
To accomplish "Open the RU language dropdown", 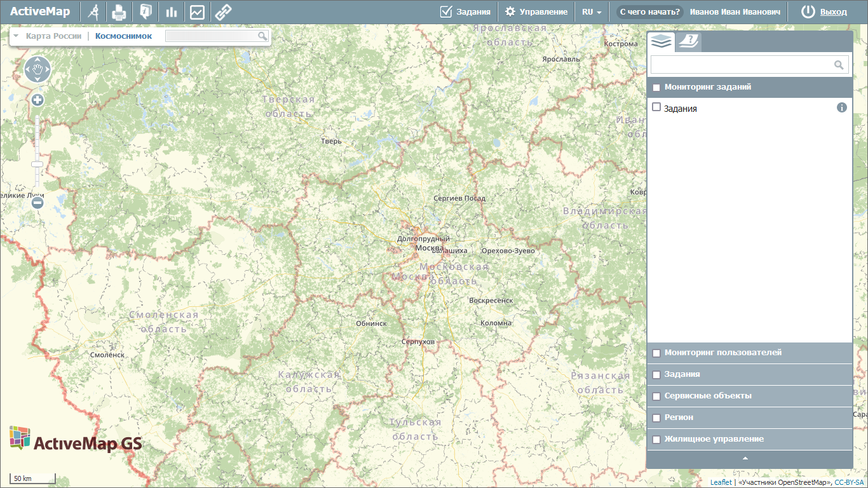I will (x=591, y=12).
